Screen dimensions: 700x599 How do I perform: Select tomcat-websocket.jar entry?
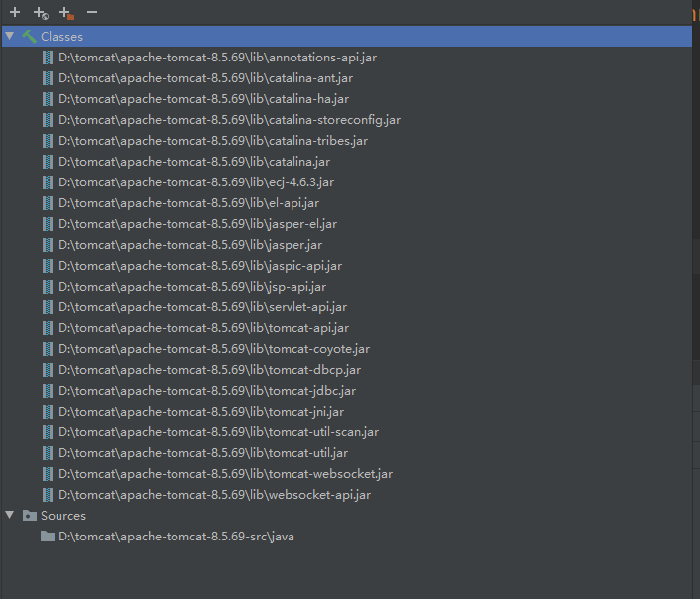pos(225,473)
